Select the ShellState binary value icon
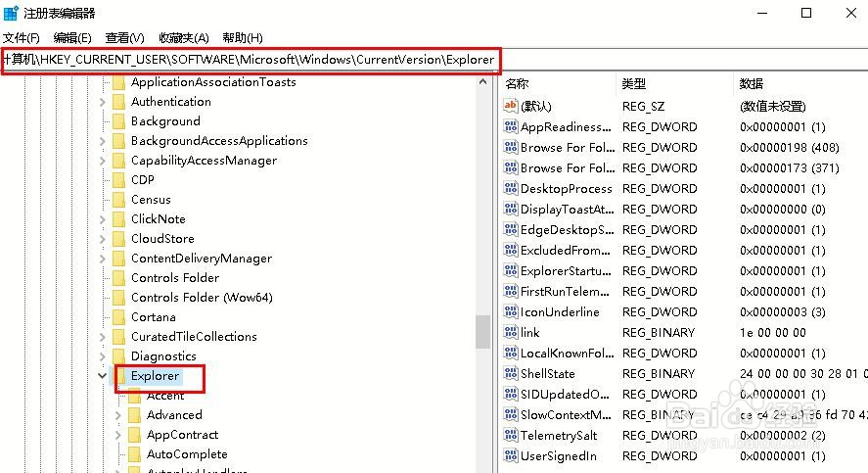The width and height of the screenshot is (868, 473). 511,373
